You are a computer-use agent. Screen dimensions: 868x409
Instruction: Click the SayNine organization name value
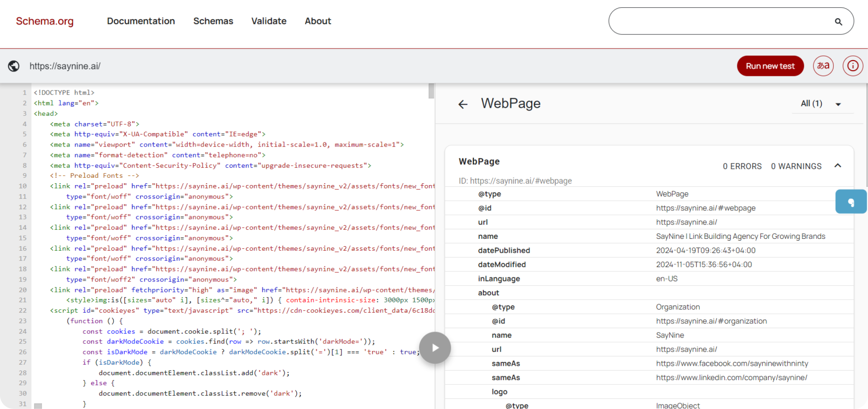[670, 335]
